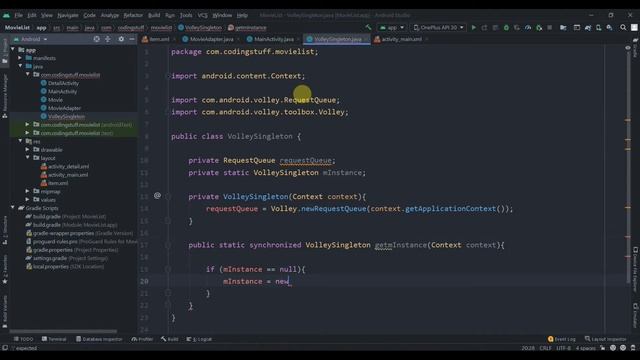Click the AVD Manager device icon
Viewport: 640px width, 360px height.
(598, 27)
